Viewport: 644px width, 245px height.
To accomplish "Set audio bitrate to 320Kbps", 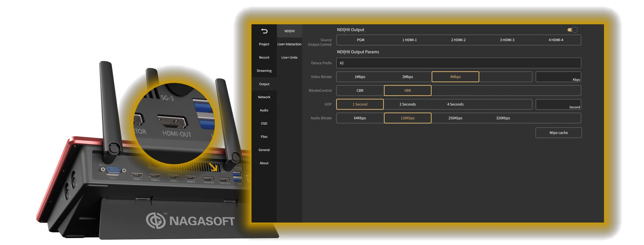I will click(503, 118).
